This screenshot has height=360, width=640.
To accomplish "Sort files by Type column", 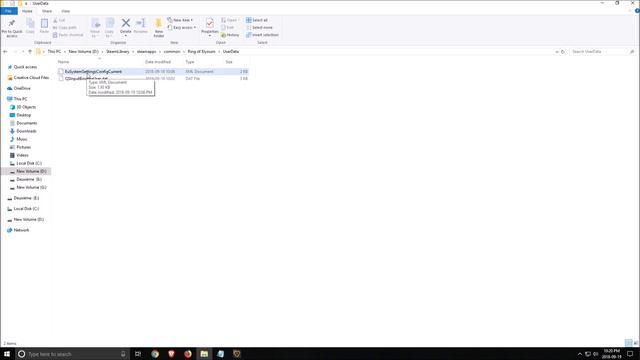I will point(190,62).
